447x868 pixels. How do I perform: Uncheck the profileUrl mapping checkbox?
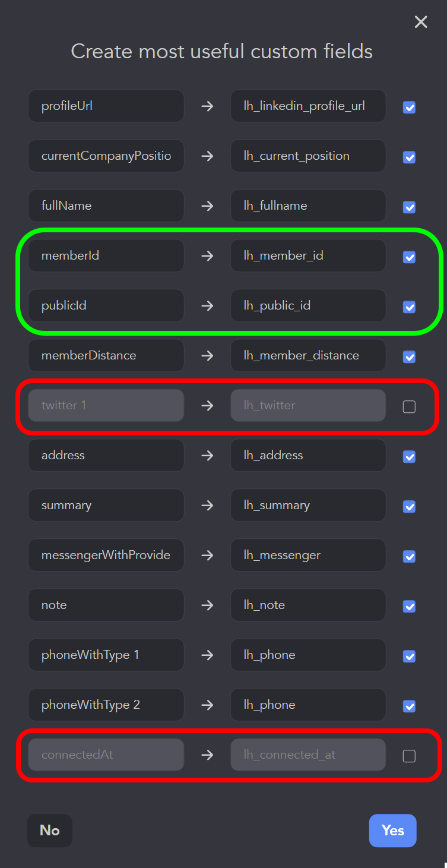coord(409,108)
